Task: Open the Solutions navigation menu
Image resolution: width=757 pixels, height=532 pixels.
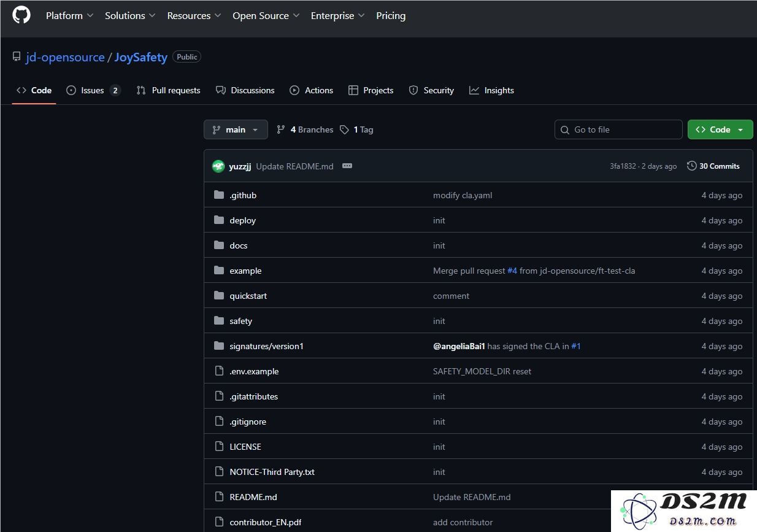Action: click(130, 16)
